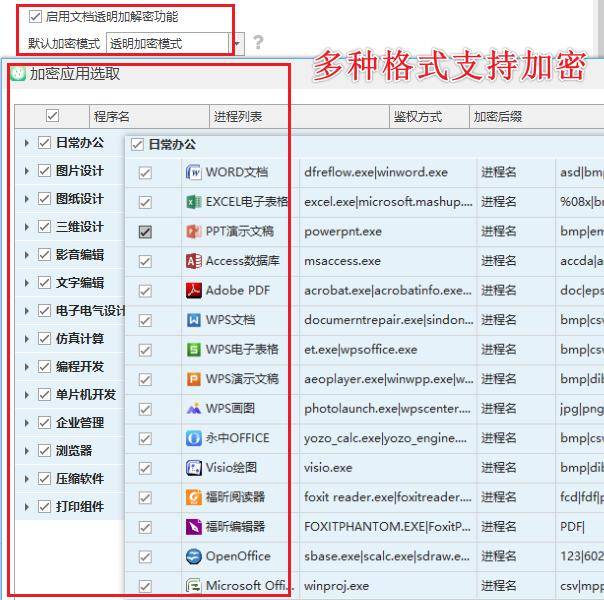This screenshot has height=600, width=604.
Task: Click the 永中OFFICE icon
Action: tap(193, 438)
